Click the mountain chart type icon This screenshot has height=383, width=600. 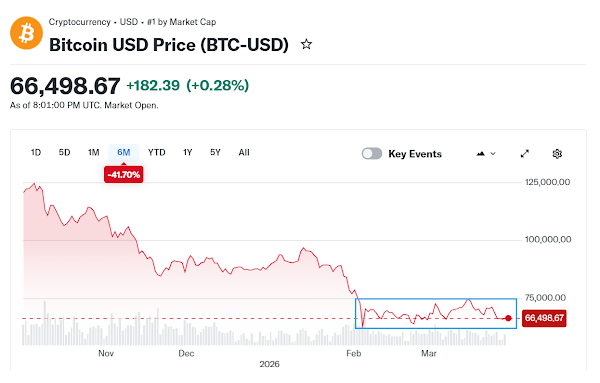(481, 153)
